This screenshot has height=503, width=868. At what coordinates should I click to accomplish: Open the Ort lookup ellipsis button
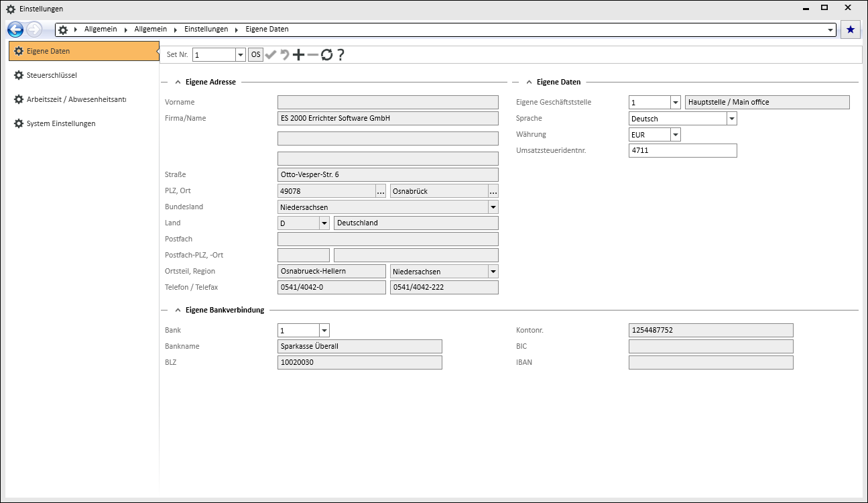coord(493,191)
